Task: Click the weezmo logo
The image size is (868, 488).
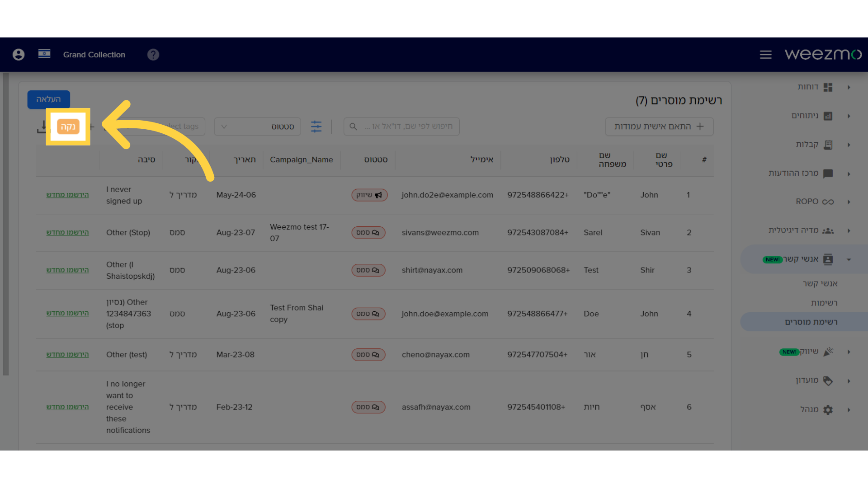Action: (823, 54)
